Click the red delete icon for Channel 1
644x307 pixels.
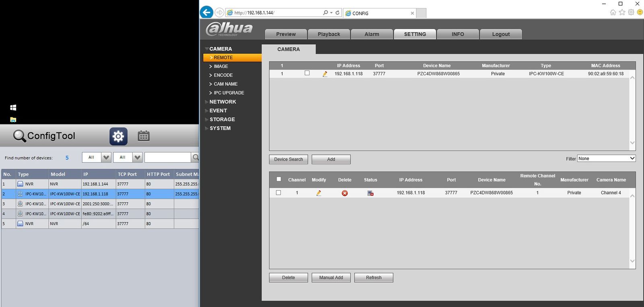click(x=345, y=193)
